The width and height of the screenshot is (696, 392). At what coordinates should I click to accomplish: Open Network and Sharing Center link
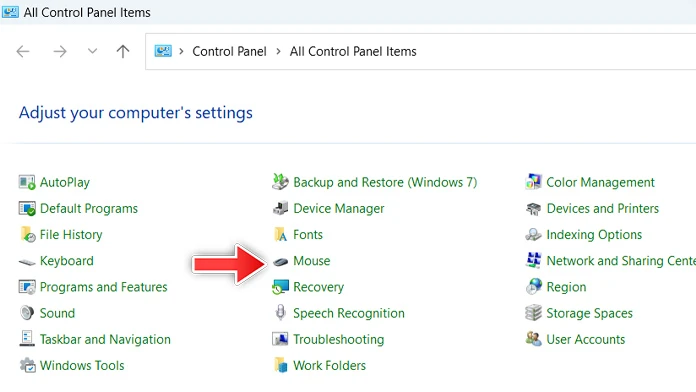pyautogui.click(x=621, y=261)
